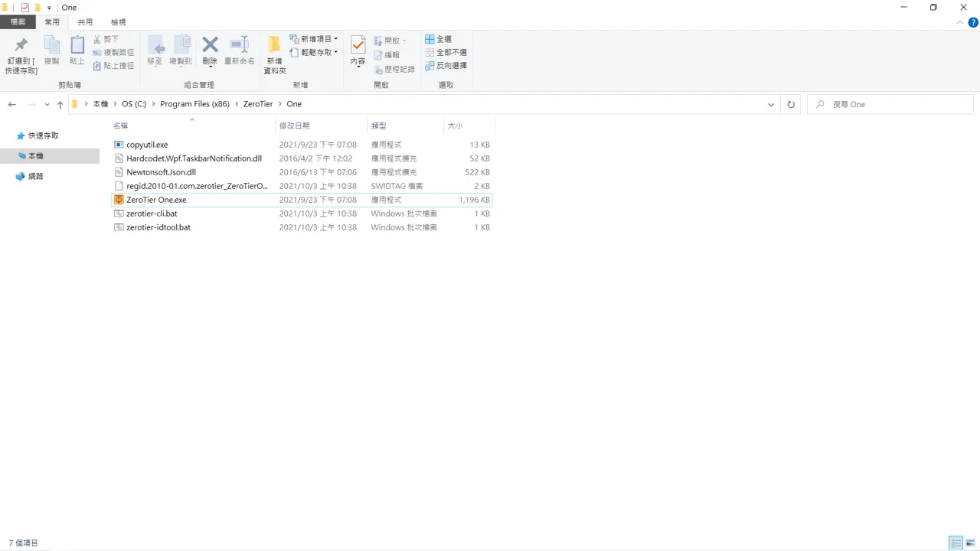
Task: Select ZeroTier One.exe file
Action: (156, 200)
